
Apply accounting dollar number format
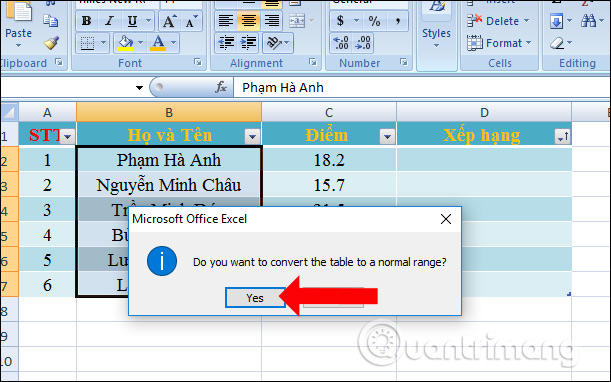(x=340, y=21)
